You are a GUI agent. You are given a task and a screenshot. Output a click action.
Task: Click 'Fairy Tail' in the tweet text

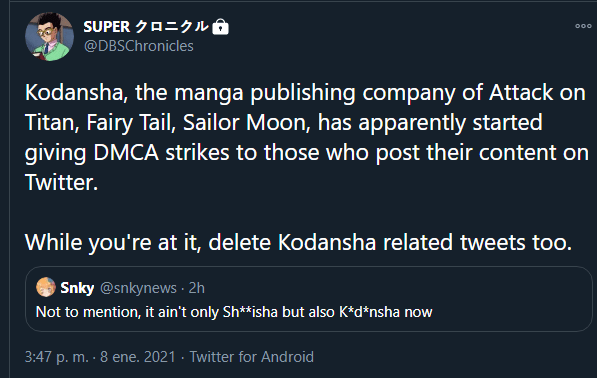(x=131, y=123)
